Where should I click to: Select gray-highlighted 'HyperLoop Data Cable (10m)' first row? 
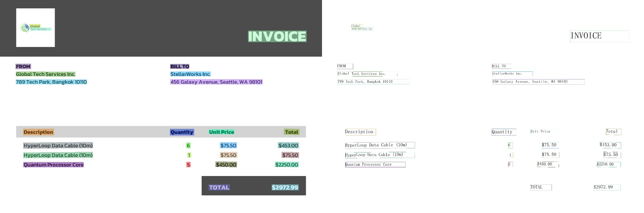58,145
